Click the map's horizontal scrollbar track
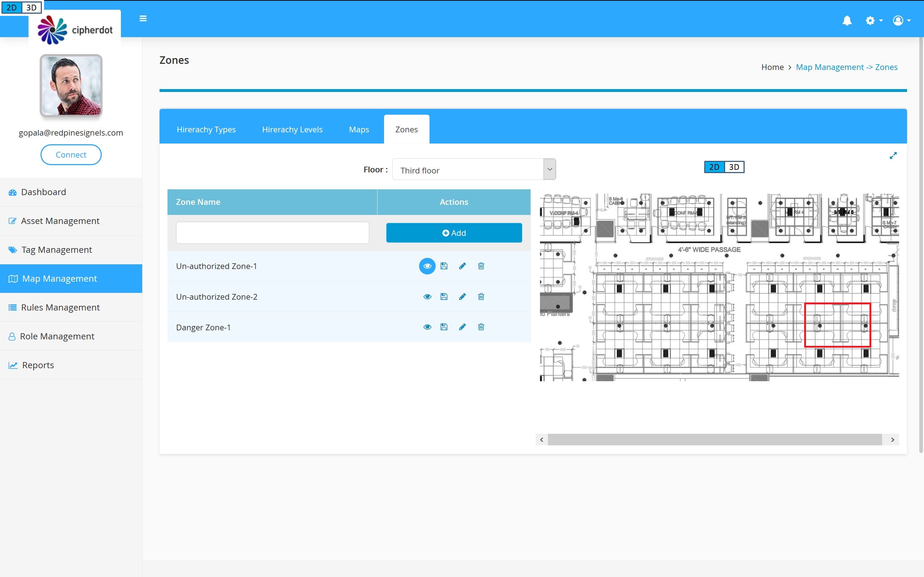 click(x=714, y=440)
